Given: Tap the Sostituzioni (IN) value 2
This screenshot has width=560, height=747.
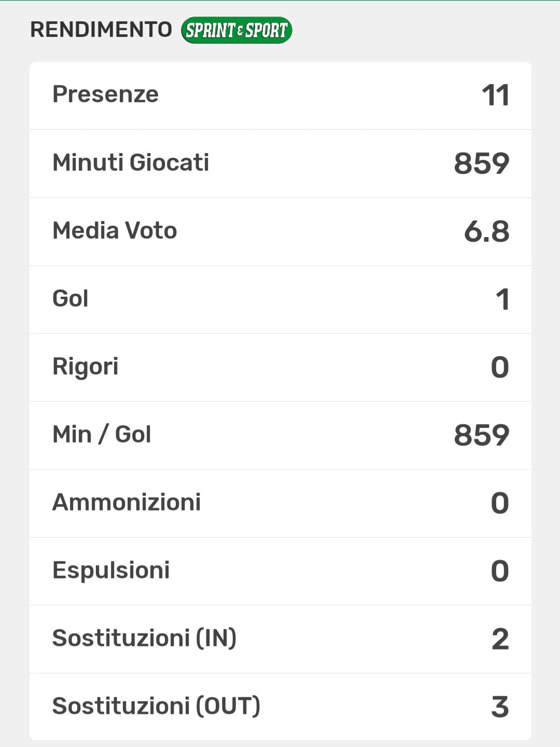Looking at the screenshot, I should [500, 639].
